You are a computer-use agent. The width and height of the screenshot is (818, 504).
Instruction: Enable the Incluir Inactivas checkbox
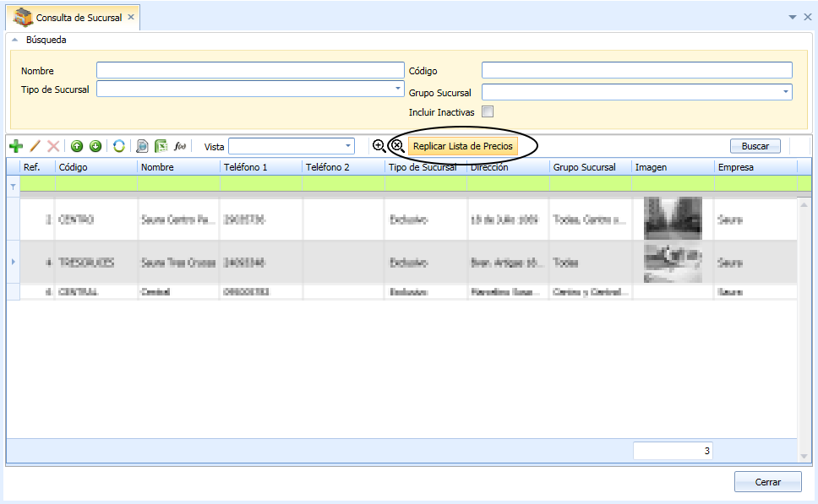click(488, 111)
